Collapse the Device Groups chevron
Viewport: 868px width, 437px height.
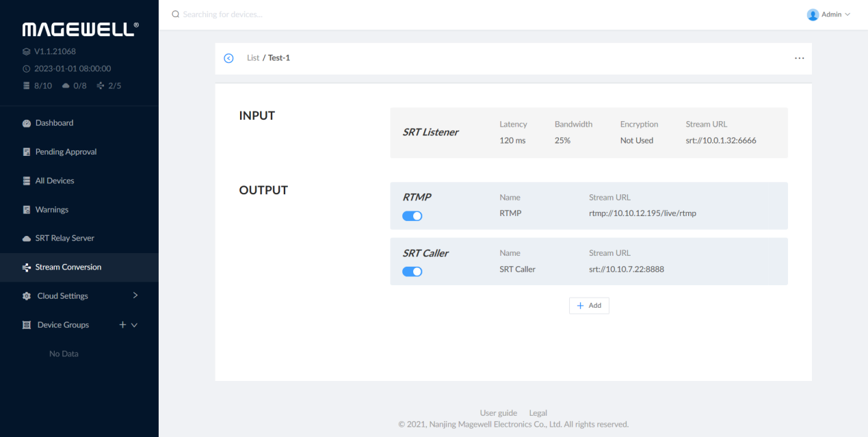point(134,326)
